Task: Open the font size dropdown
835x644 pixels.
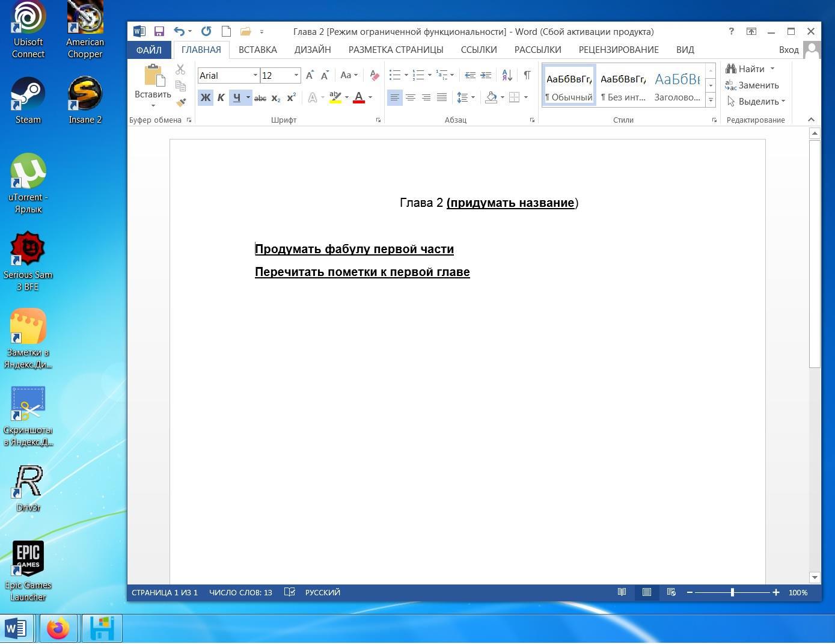Action: [x=296, y=75]
